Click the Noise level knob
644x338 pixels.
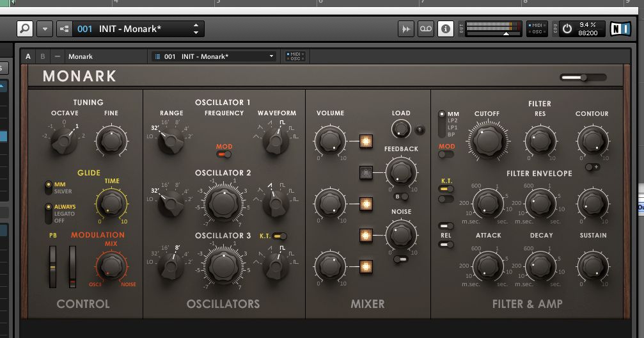[x=401, y=235]
